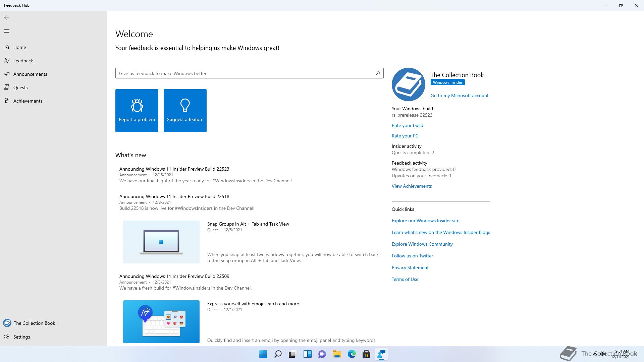Open the Terms of Use link
This screenshot has height=362, width=644.
point(405,279)
